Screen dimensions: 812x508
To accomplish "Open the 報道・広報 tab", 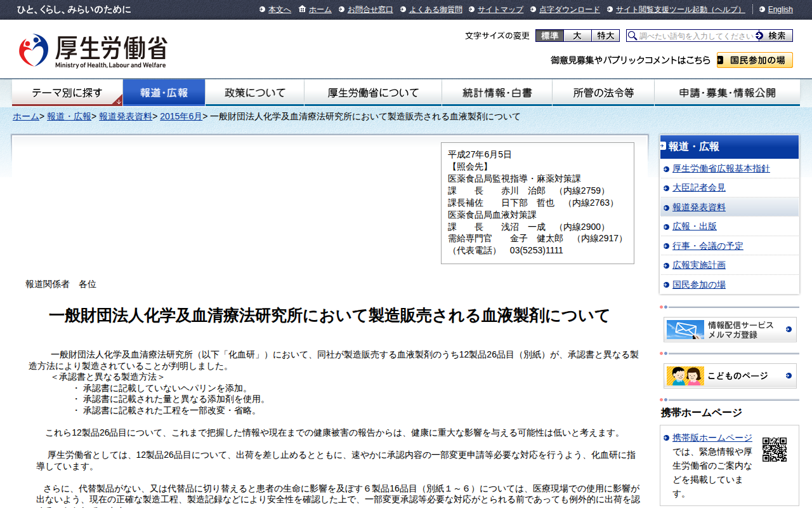I will pyautogui.click(x=164, y=93).
